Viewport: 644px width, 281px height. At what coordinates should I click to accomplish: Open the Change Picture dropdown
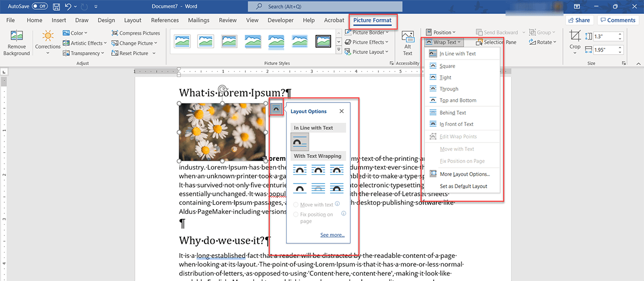coord(134,43)
